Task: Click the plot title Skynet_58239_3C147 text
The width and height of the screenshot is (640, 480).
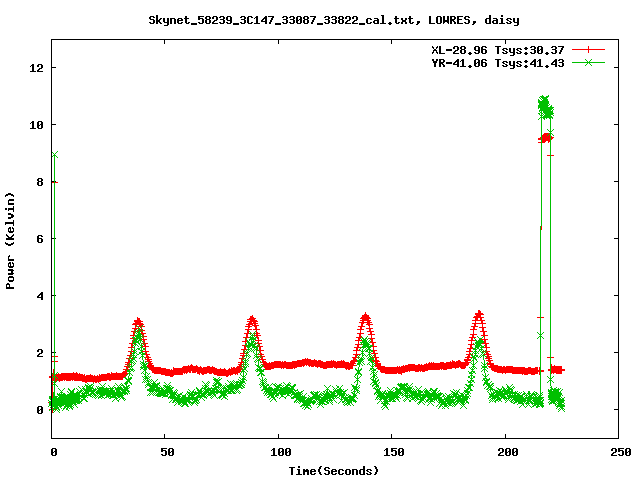Action: [x=333, y=20]
